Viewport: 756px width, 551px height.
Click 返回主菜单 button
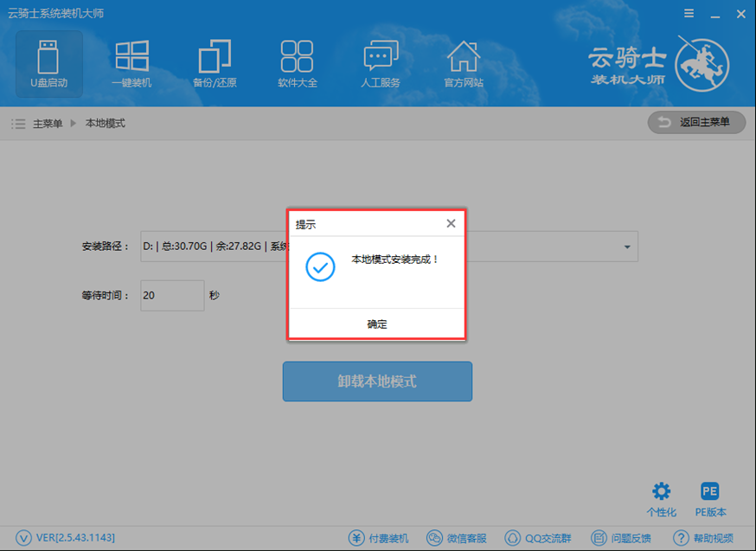click(x=696, y=123)
